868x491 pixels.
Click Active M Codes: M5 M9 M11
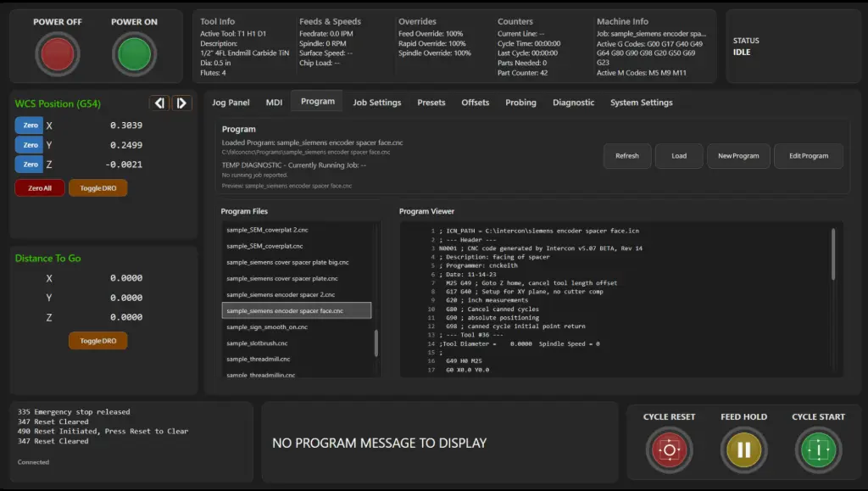pos(641,73)
